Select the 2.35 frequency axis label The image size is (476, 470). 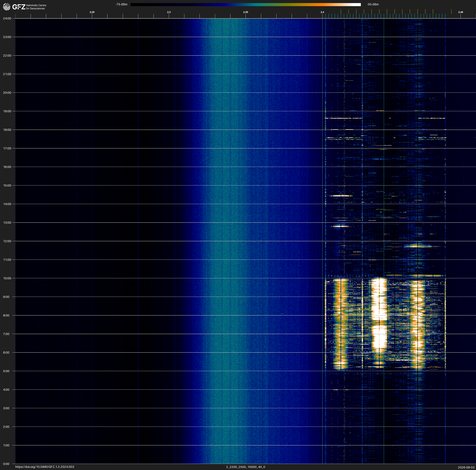[x=246, y=12]
